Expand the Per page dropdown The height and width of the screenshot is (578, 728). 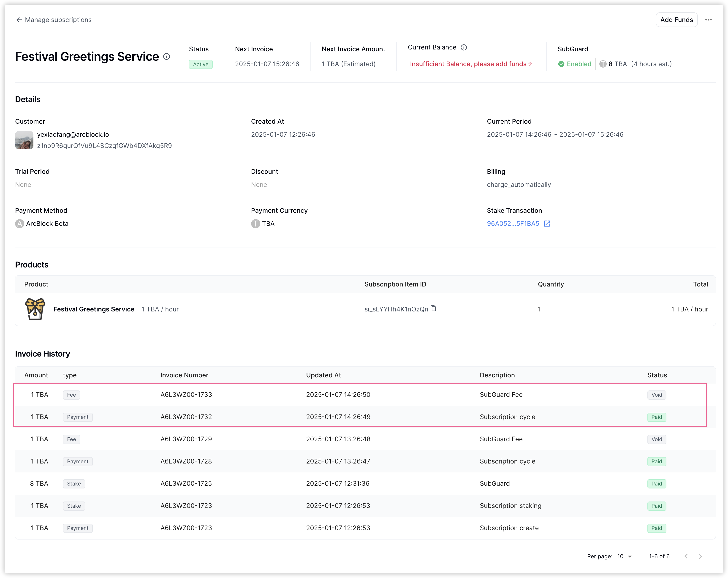(625, 556)
